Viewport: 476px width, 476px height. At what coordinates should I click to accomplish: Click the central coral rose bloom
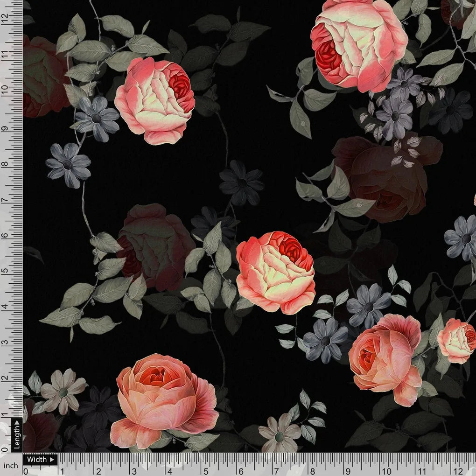pyautogui.click(x=275, y=271)
